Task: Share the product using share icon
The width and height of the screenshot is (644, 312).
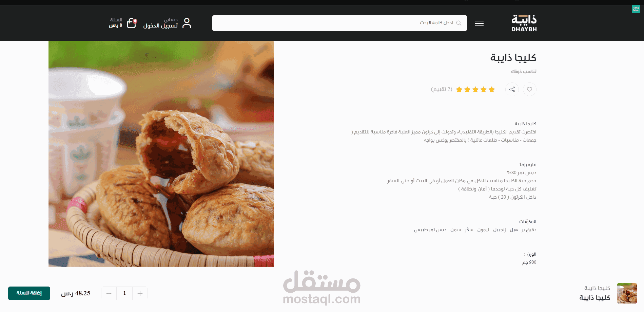Action: point(512,89)
